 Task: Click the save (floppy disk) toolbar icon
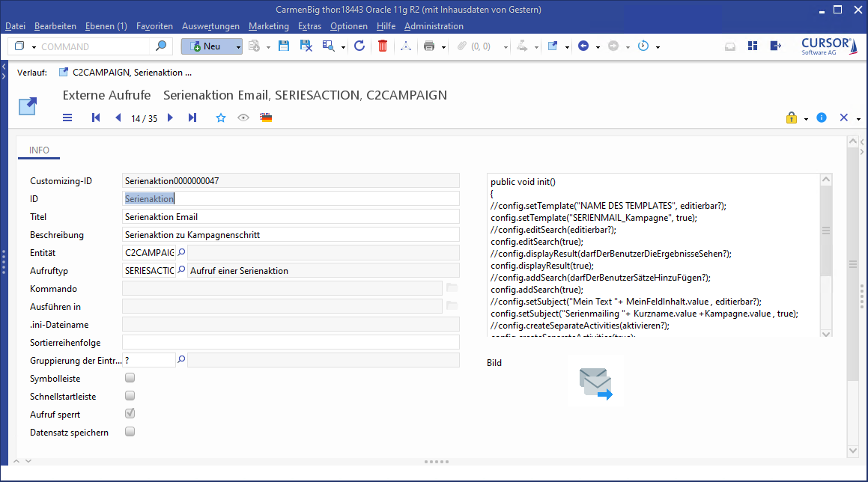click(x=284, y=46)
